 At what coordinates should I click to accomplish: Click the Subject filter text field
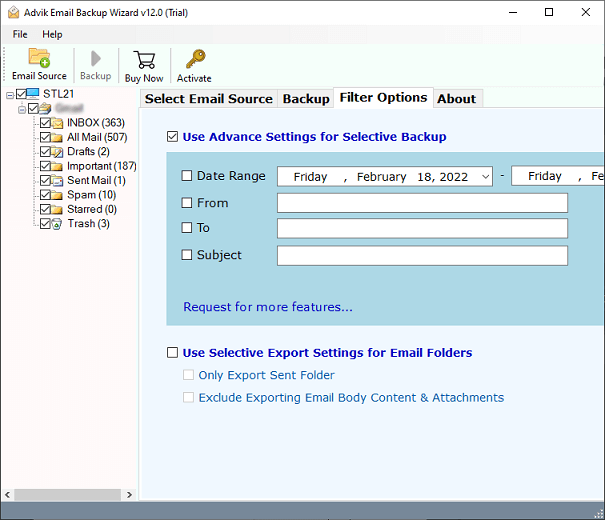click(422, 255)
